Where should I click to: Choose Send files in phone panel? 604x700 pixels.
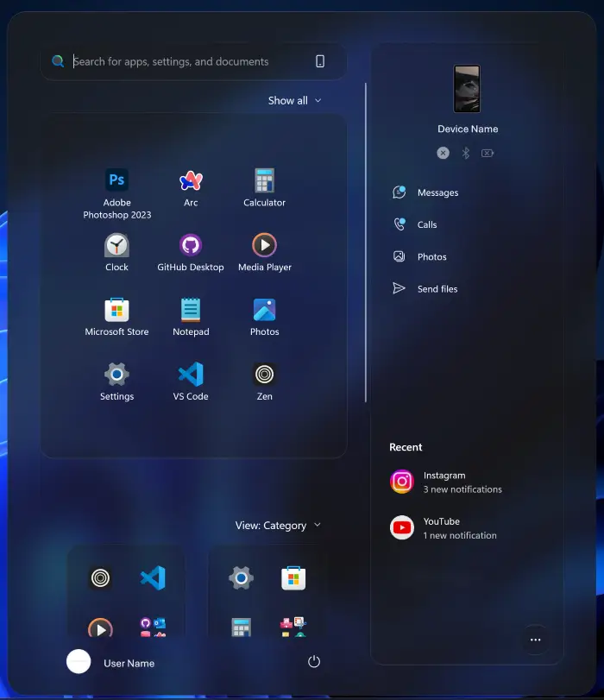[x=425, y=289]
